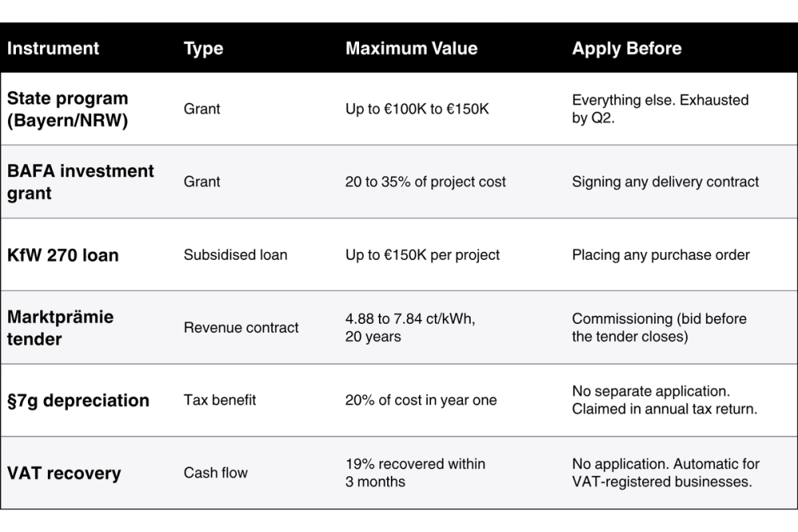
Task: Click the 'Up to €100K to €150K' value
Action: tap(417, 108)
